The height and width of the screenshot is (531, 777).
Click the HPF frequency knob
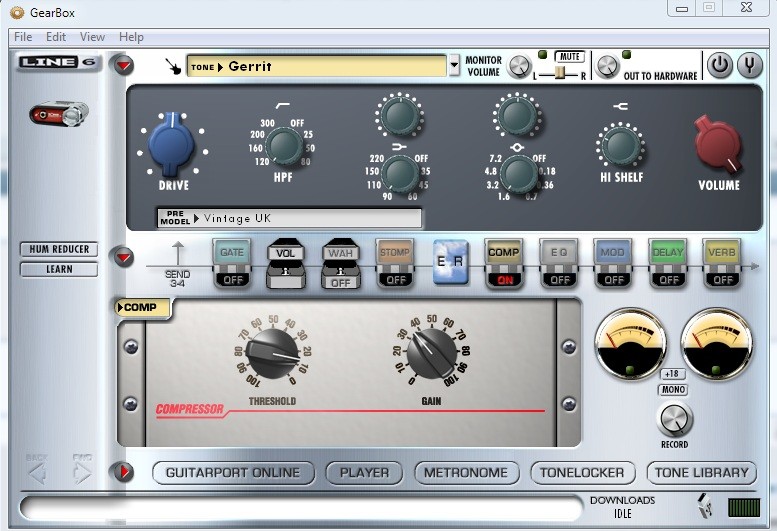click(284, 147)
